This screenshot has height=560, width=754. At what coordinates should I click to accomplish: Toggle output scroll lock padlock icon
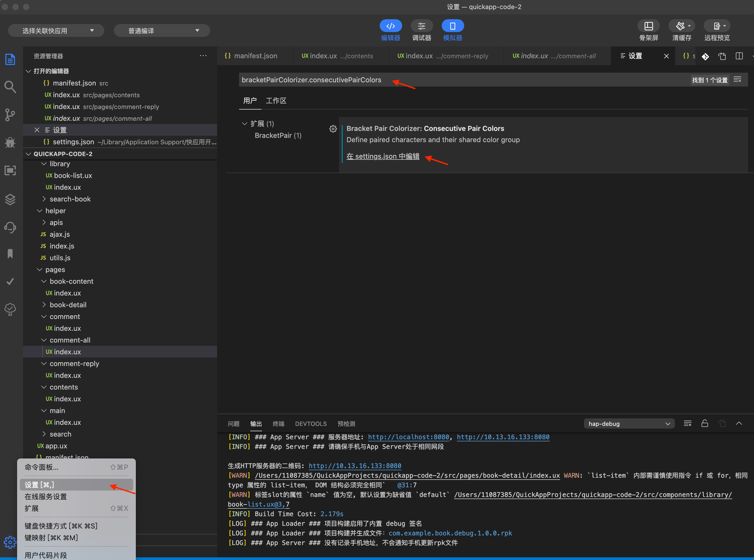point(705,423)
